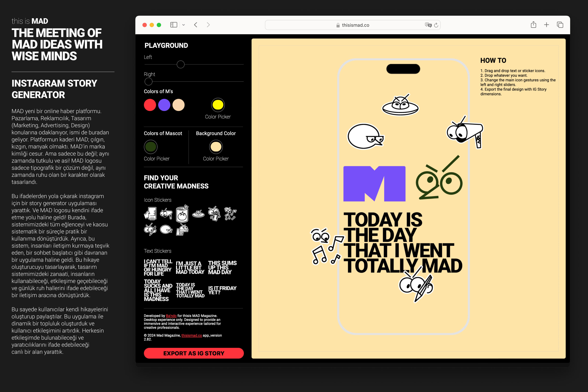588x392 pixels.
Task: Expand the sidebar dropdown chevron
Action: [183, 25]
